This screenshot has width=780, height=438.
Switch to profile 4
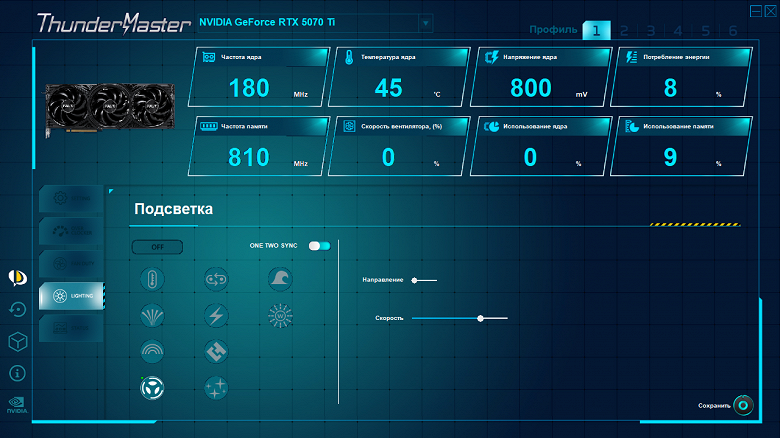tap(678, 31)
